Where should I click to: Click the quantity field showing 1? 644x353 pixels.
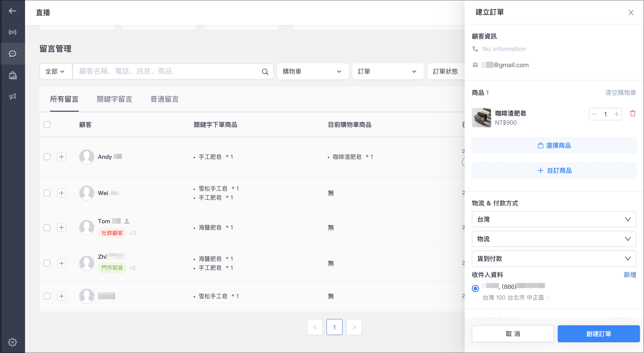(x=606, y=114)
